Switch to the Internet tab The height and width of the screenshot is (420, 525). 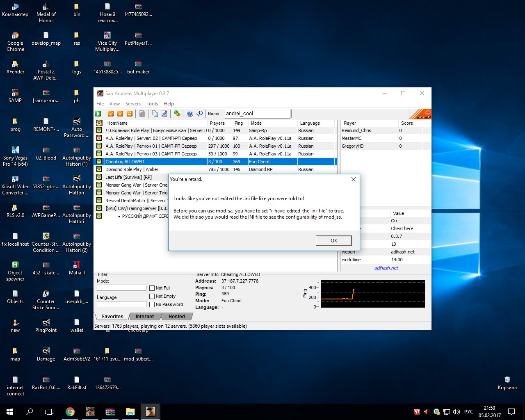(145, 317)
